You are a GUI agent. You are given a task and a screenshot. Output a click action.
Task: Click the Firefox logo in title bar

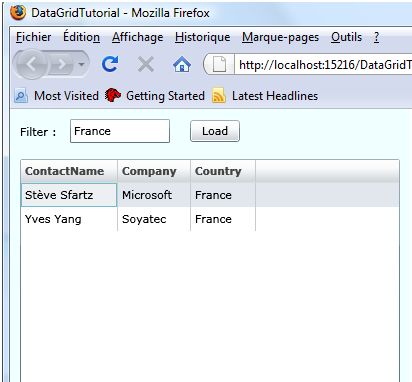point(18,13)
